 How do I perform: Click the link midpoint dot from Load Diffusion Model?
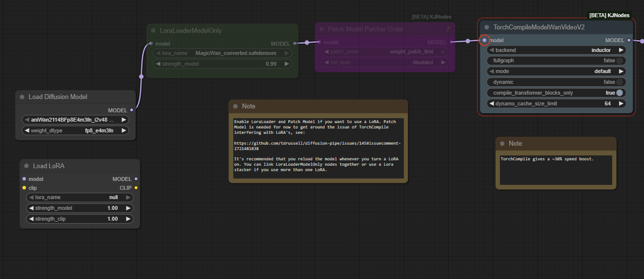[141, 76]
